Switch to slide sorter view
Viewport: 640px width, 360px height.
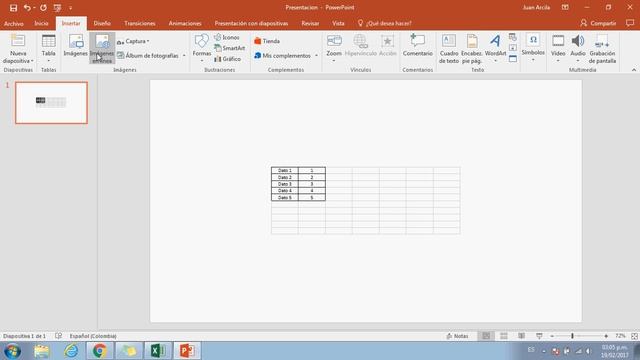coord(504,336)
